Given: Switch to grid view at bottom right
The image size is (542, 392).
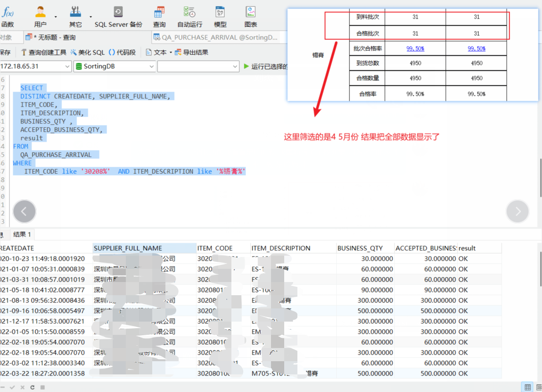Looking at the screenshot, I should [527, 387].
